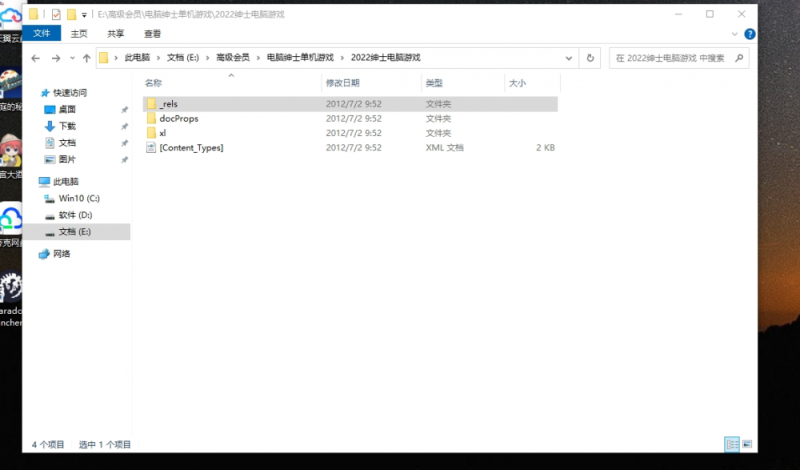Viewport: 800px width, 470px height.
Task: Unpin the Desktop (桌面) pin icon
Action: (x=124, y=110)
